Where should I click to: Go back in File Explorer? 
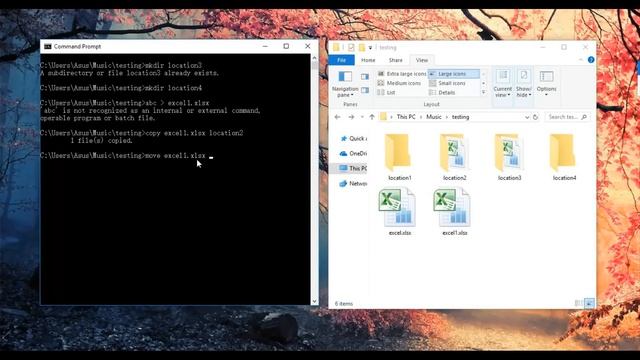click(x=337, y=117)
